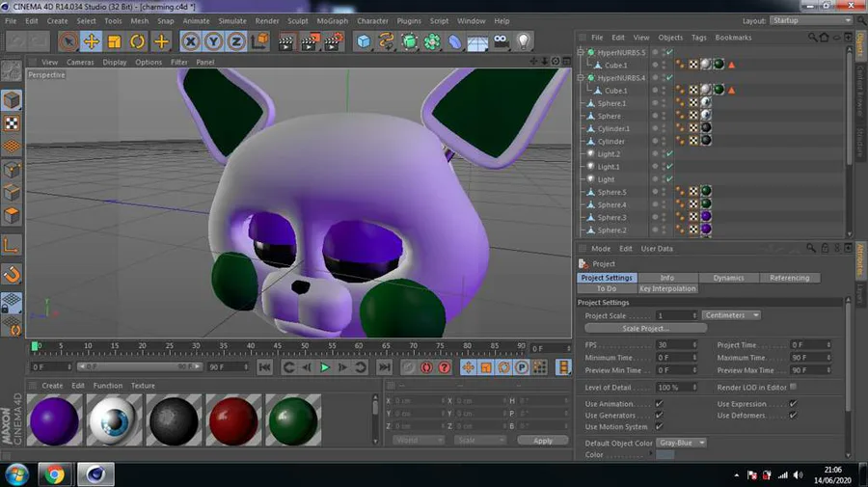Play the animation forward
Image resolution: width=868 pixels, height=487 pixels.
(x=325, y=367)
